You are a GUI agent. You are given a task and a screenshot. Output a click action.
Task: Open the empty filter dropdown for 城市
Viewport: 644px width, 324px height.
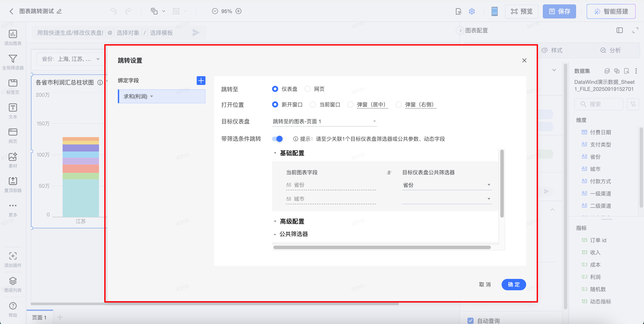tap(446, 199)
